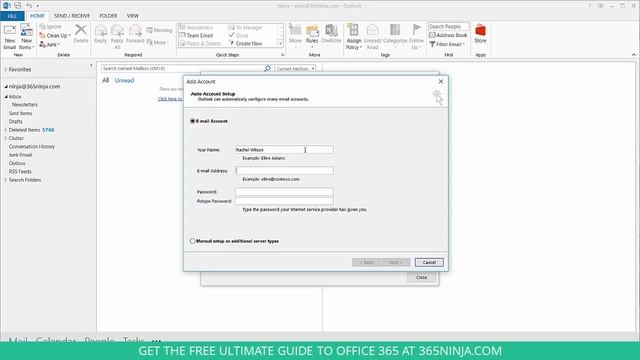The image size is (640, 360).
Task: Open the Newsletters folder
Action: click(x=25, y=105)
